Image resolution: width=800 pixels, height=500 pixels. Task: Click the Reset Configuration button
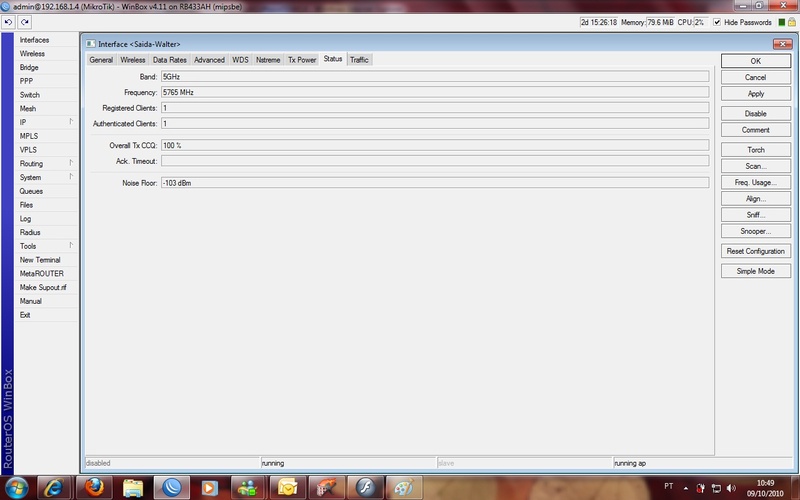click(x=756, y=252)
